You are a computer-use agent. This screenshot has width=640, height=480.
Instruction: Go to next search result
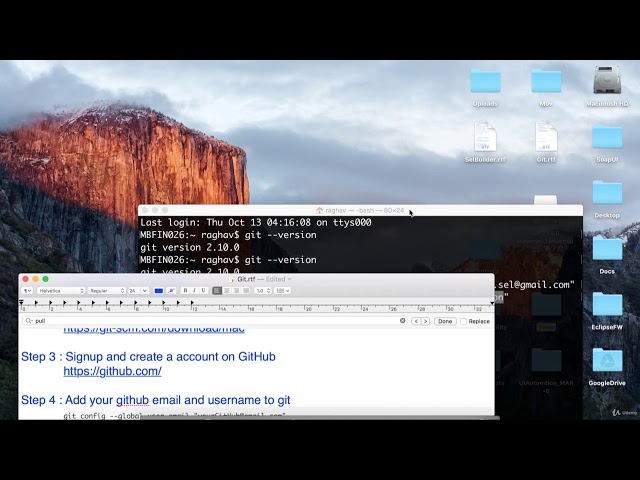425,321
